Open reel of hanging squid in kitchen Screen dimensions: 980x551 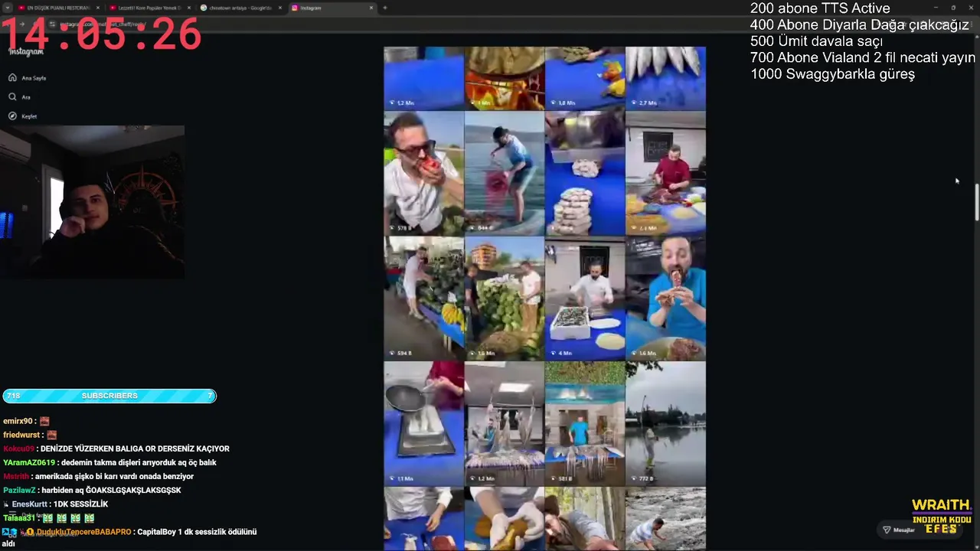point(504,423)
